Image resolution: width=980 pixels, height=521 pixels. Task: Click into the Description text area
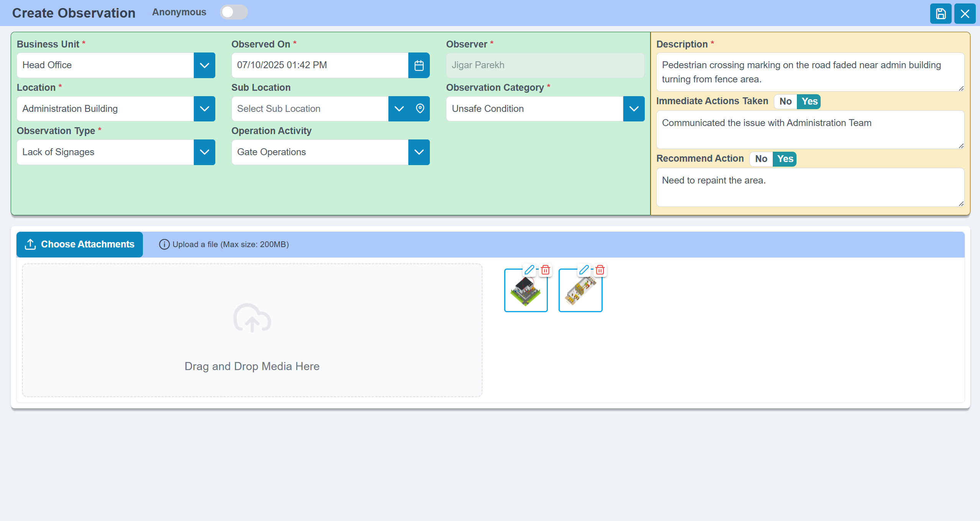click(810, 72)
